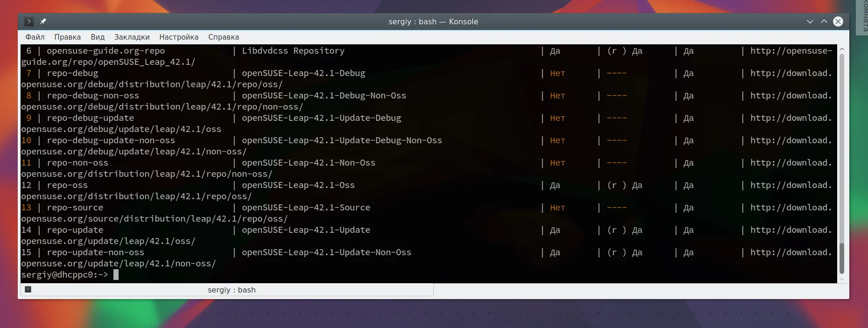Click the scrollbar down arrow
This screenshot has width=868, height=328.
(x=842, y=279)
